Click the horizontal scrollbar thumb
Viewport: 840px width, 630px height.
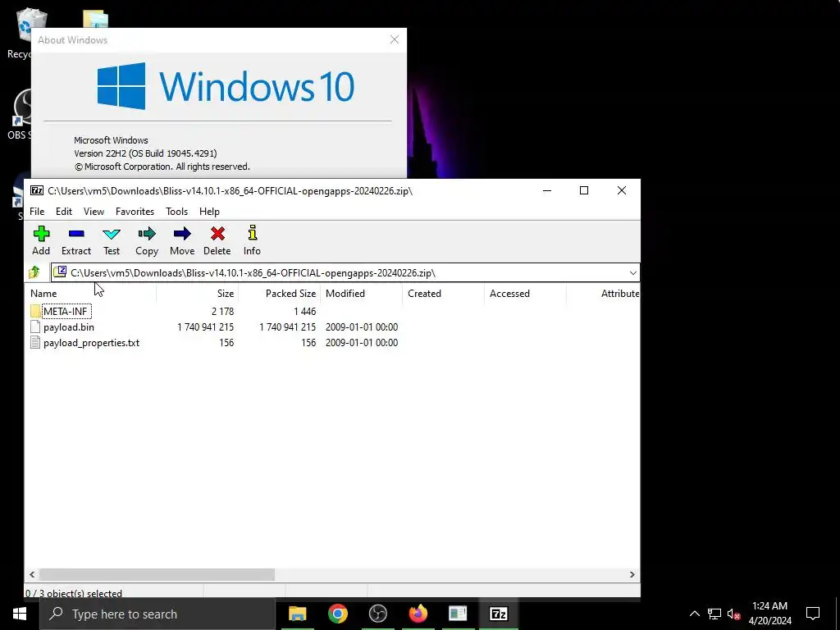pyautogui.click(x=157, y=574)
